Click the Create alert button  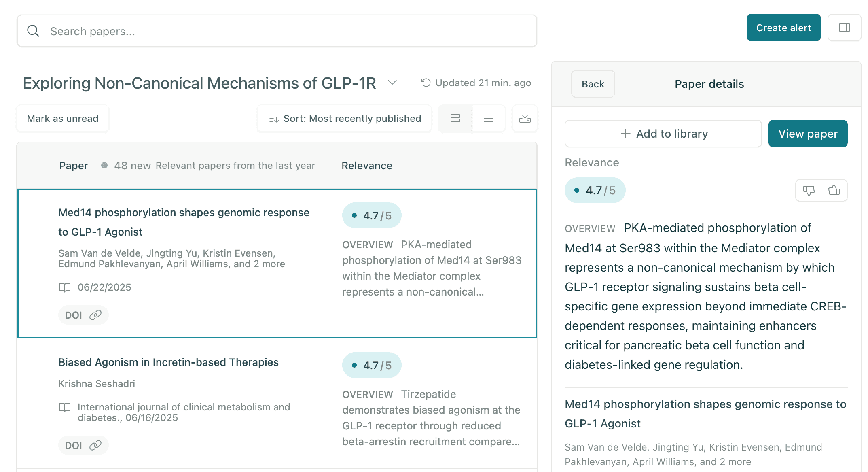coord(783,28)
